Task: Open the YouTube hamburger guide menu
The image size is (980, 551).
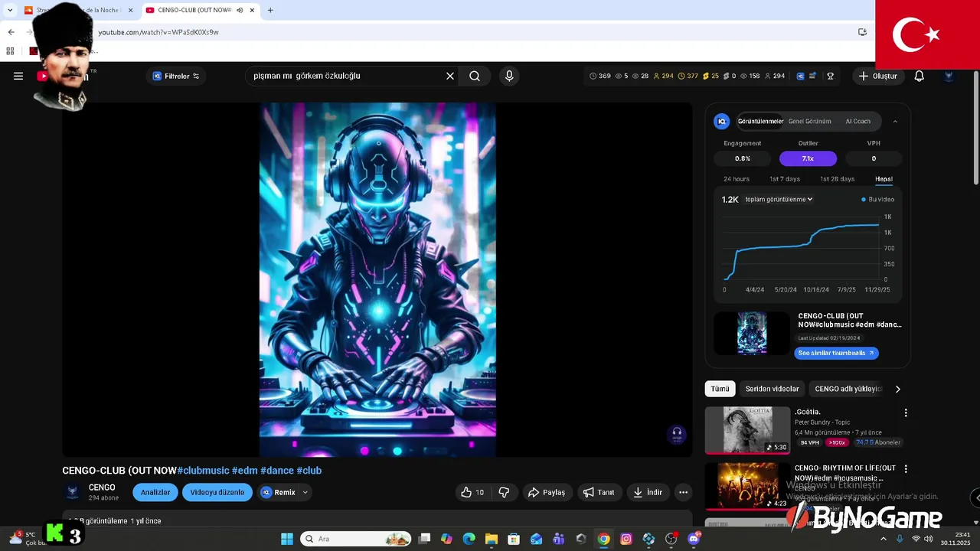Action: [x=18, y=76]
